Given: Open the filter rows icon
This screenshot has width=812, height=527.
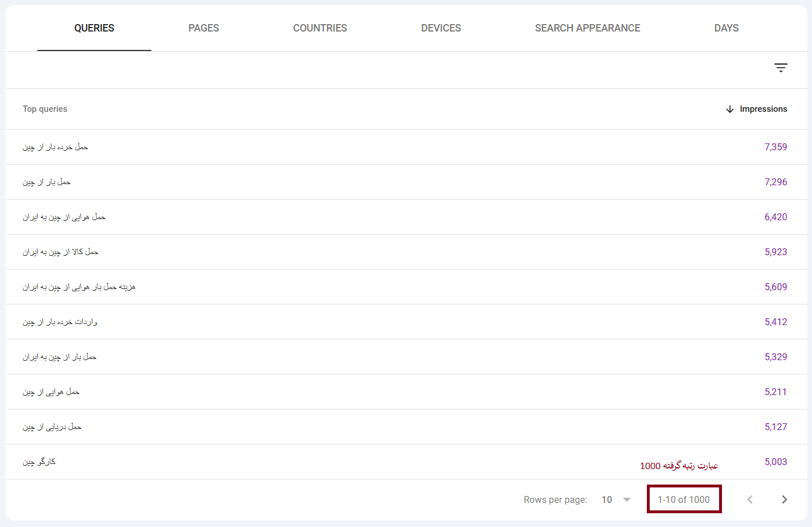Looking at the screenshot, I should [x=780, y=68].
